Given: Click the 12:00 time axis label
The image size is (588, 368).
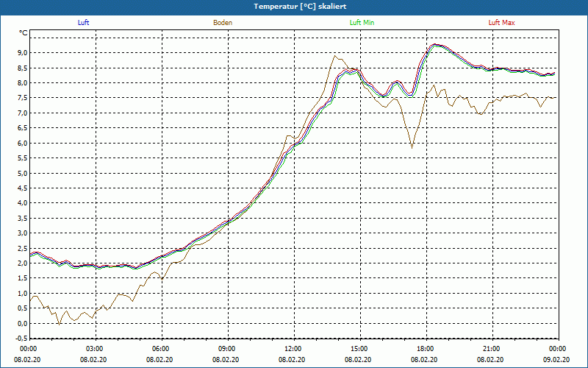Looking at the screenshot, I should point(293,349).
